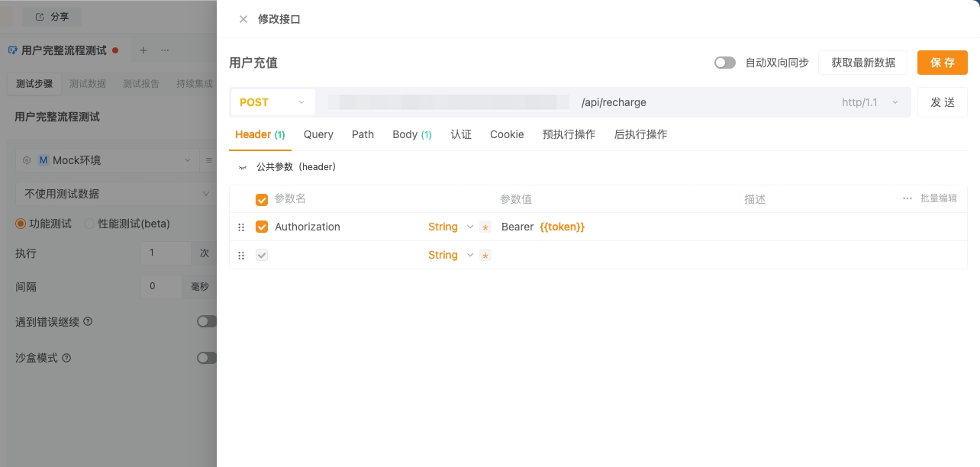Open the POST method dropdown
980x467 pixels.
pos(272,102)
